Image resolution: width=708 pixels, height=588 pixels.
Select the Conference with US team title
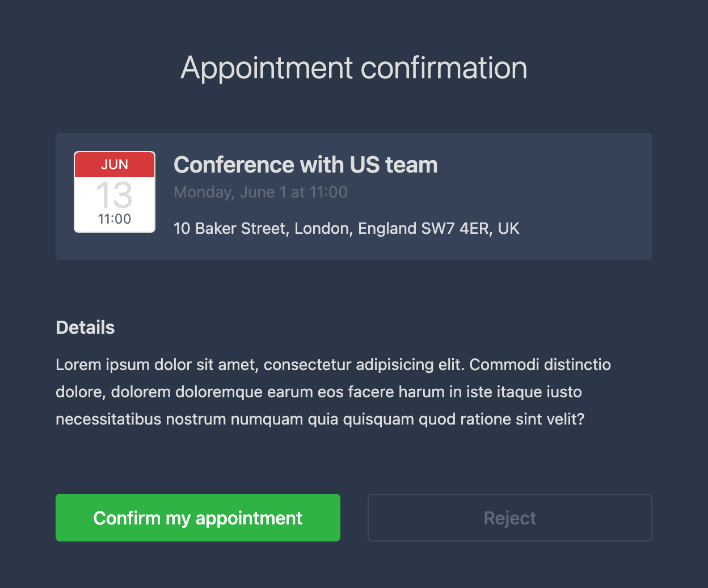pos(306,165)
